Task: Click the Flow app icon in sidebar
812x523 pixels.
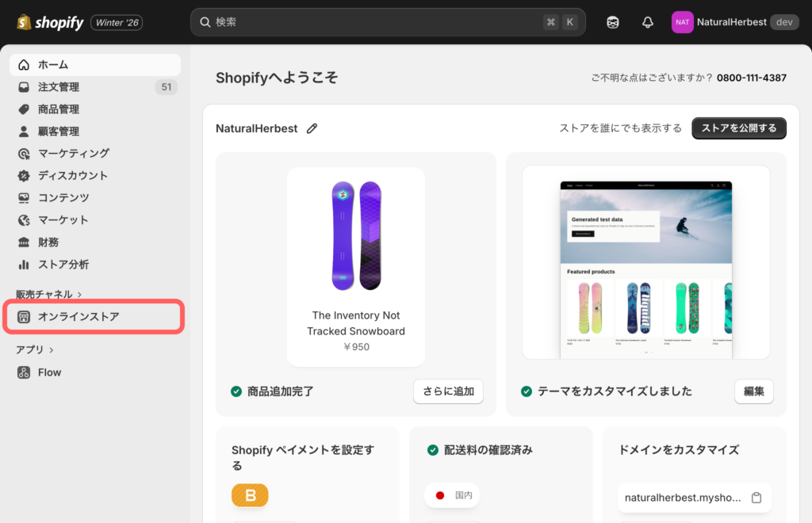Action: pos(24,372)
